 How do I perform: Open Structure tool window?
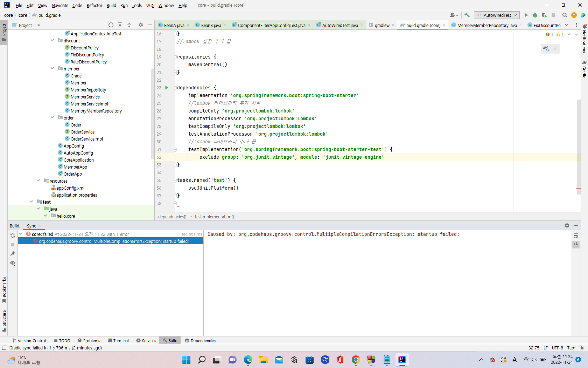click(x=4, y=321)
